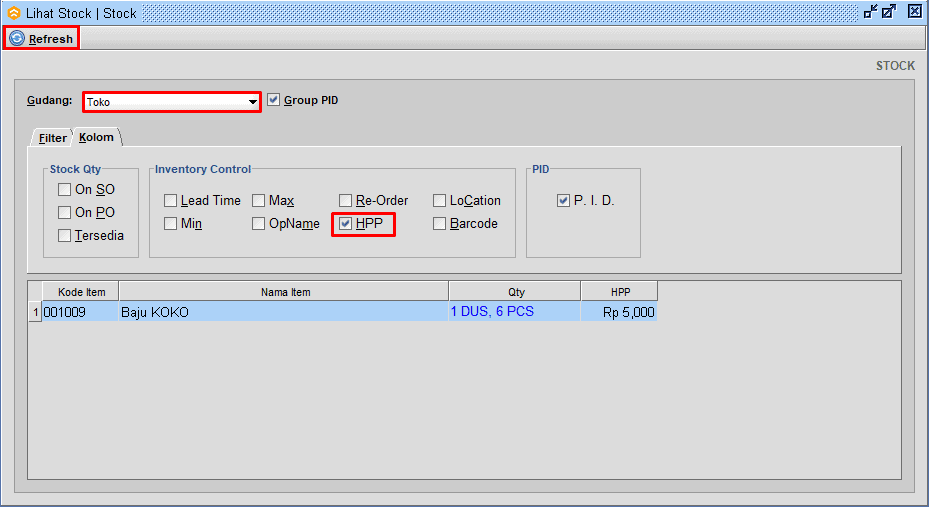
Task: Tick the Barcode checkbox
Action: pyautogui.click(x=440, y=224)
